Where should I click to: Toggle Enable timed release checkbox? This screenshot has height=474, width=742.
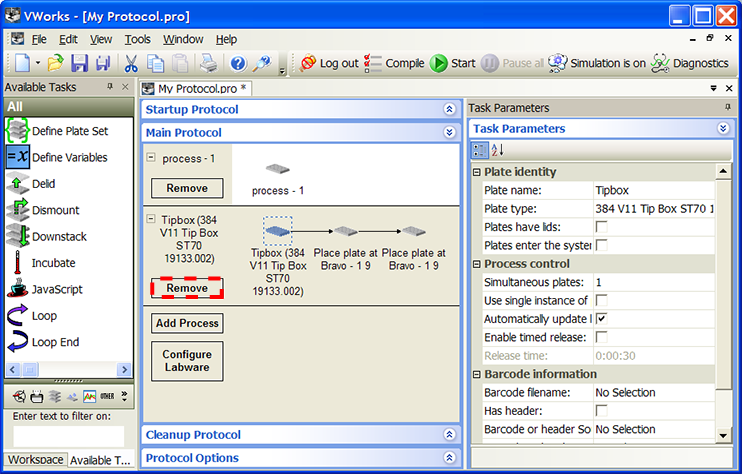pos(602,337)
